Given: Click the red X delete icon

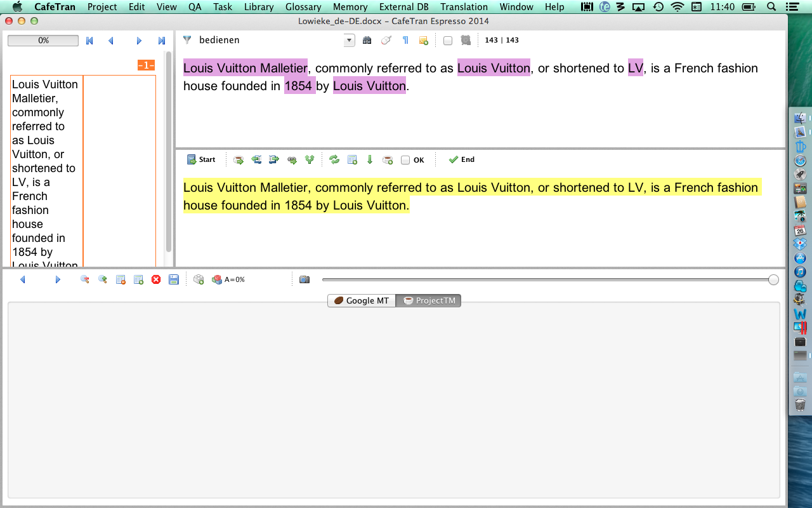Looking at the screenshot, I should coord(156,279).
